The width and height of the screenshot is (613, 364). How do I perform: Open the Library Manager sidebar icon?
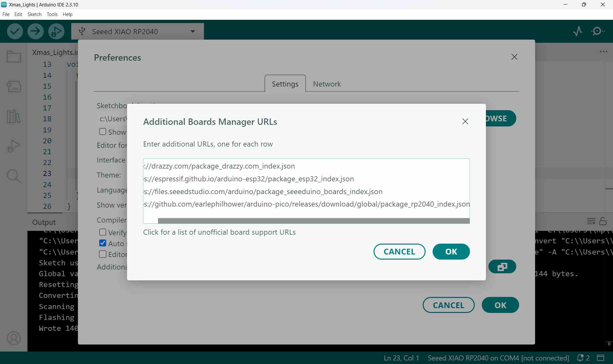coord(14,116)
